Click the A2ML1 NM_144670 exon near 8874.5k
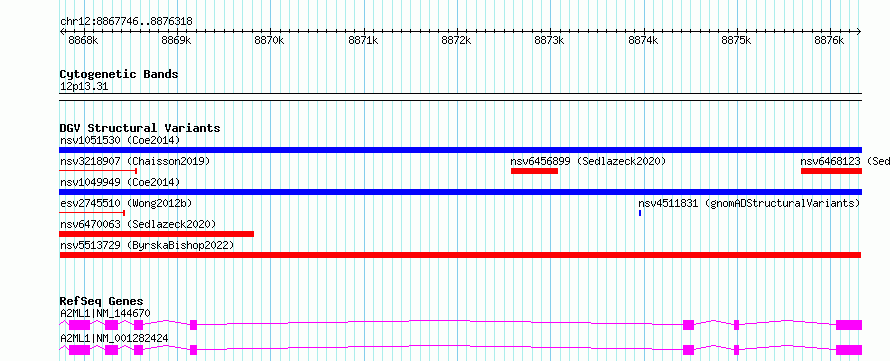Viewport: 890px width, 361px height. coord(688,325)
